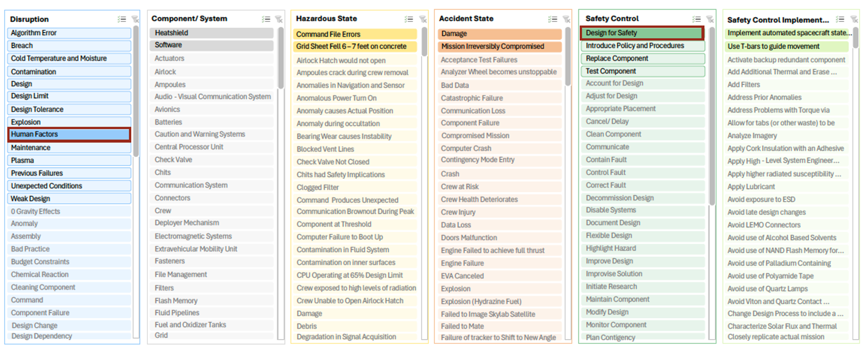868x349 pixels.
Task: Choose Extravehicular Mobility Unit item
Action: [212, 249]
